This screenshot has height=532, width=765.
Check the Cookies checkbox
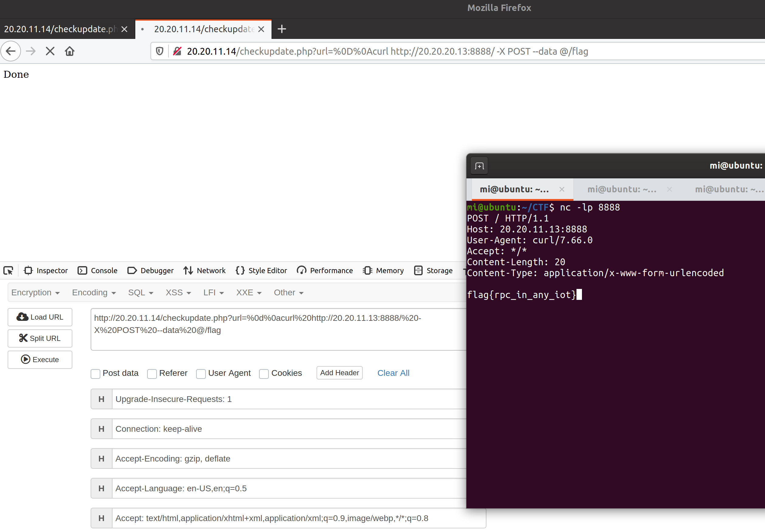(264, 374)
